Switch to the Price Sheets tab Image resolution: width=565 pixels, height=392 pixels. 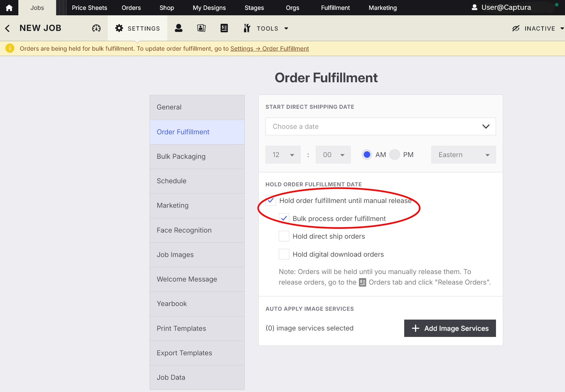coord(89,8)
